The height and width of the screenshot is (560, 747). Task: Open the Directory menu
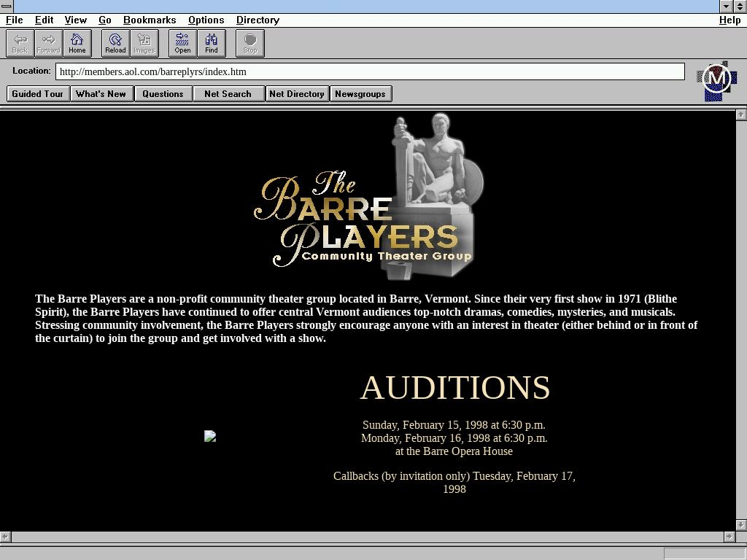click(258, 20)
